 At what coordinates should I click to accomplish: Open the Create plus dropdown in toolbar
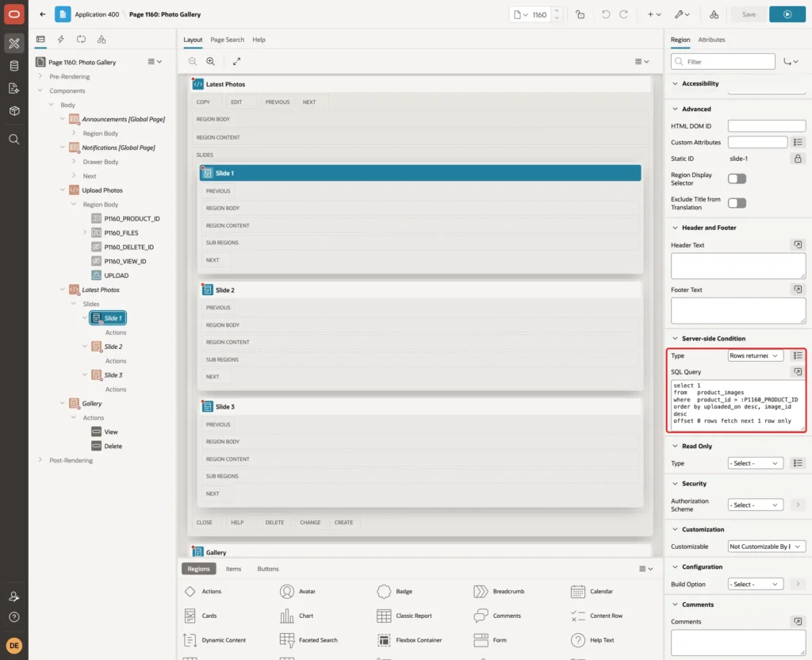(654, 14)
